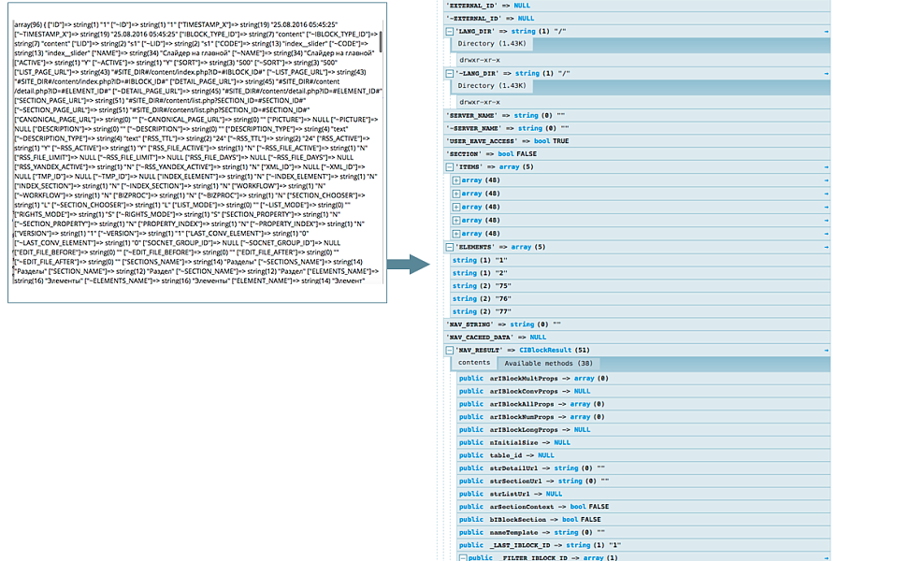Select the 'contents' tab
Screen dimensions: 924x561
click(474, 363)
